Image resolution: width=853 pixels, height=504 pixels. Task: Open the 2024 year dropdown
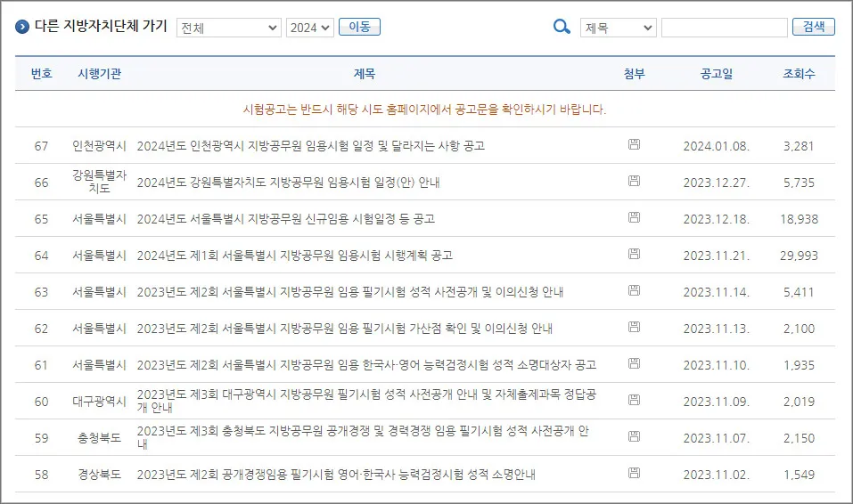pos(310,28)
